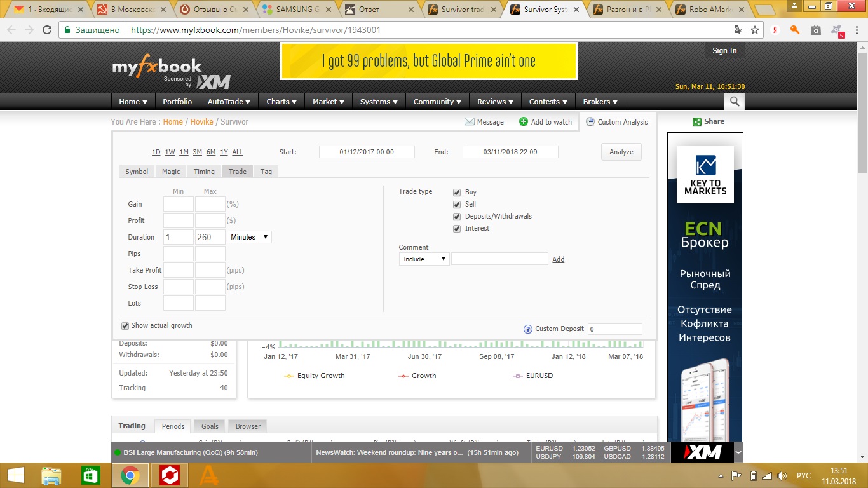Select the ALL time range link
Viewport: 868px width, 488px height.
click(x=238, y=152)
